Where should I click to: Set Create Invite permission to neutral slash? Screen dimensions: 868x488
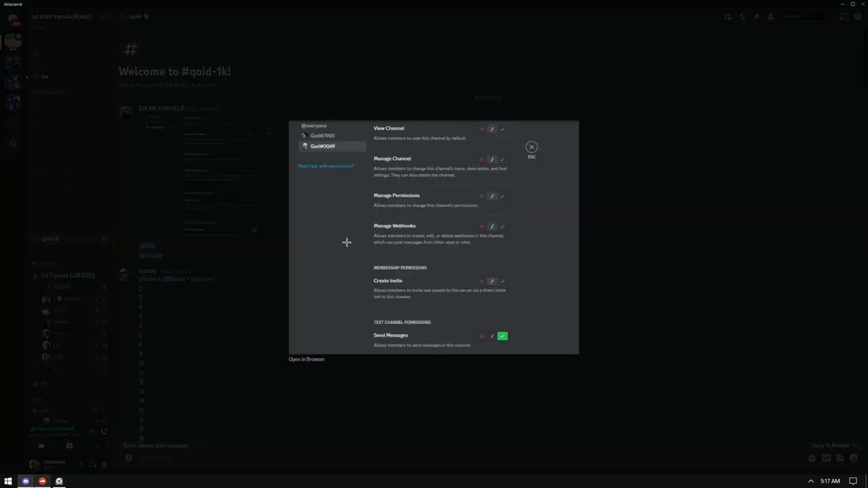[x=492, y=281]
